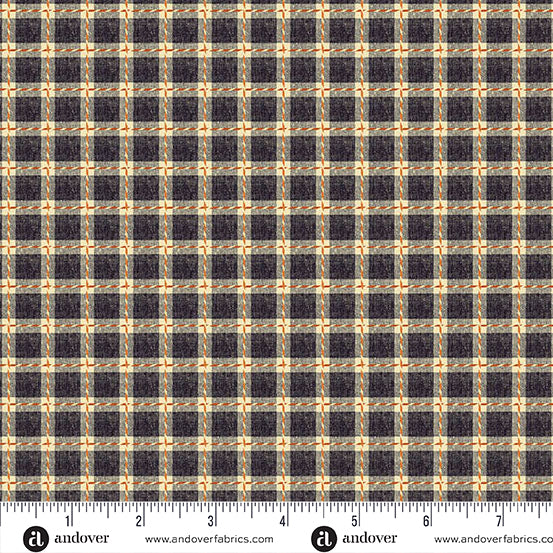Click the number 7 on the ruler
Viewport: 553px width, 553px height.
(x=498, y=521)
